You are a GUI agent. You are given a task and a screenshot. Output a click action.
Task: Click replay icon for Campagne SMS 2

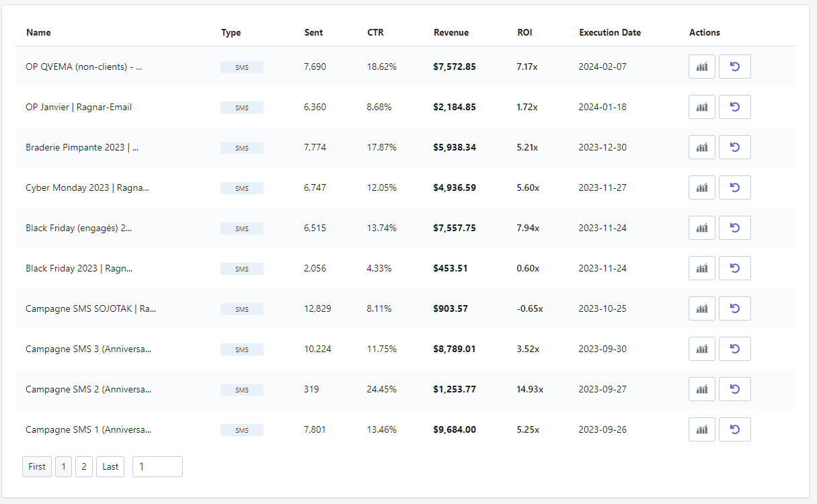coord(735,389)
